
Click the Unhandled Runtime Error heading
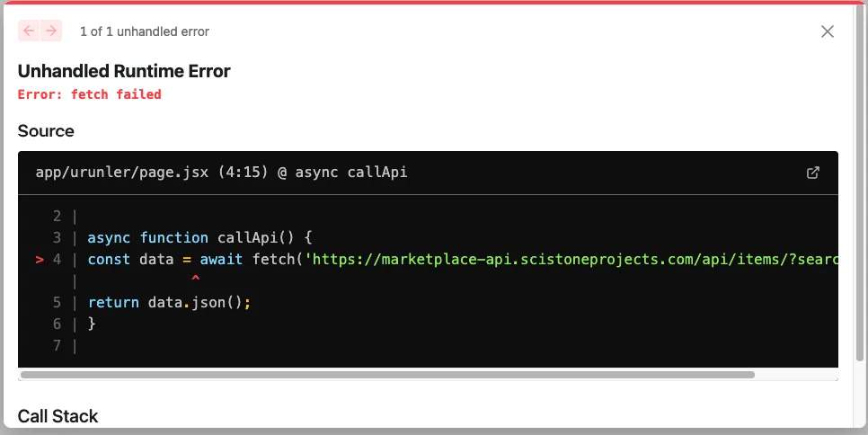124,71
